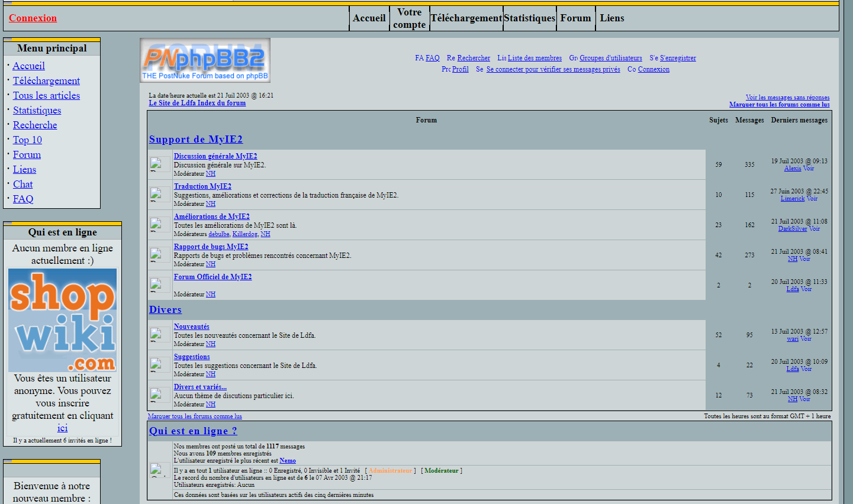Open Traduction MyIE2 forum
This screenshot has width=853, height=504.
202,186
